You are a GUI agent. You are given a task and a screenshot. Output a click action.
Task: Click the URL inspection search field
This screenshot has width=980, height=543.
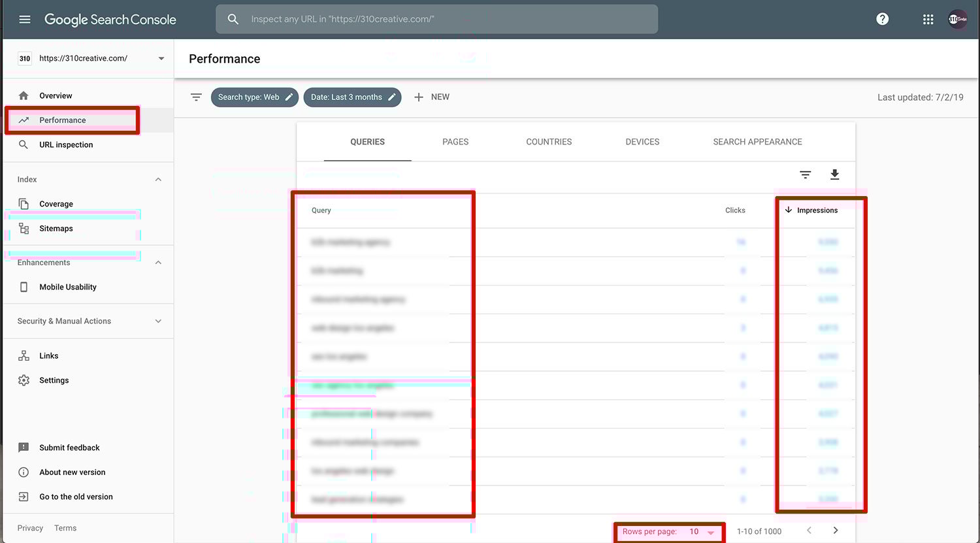pyautogui.click(x=436, y=20)
